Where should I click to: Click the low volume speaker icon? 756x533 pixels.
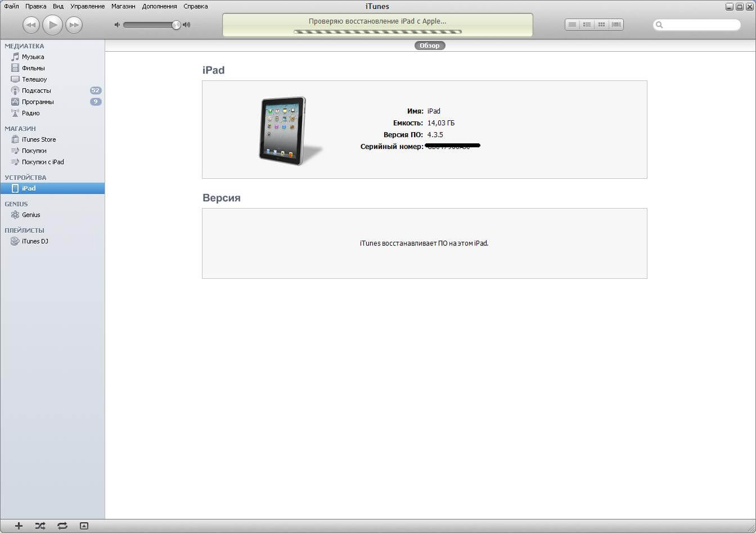click(118, 25)
